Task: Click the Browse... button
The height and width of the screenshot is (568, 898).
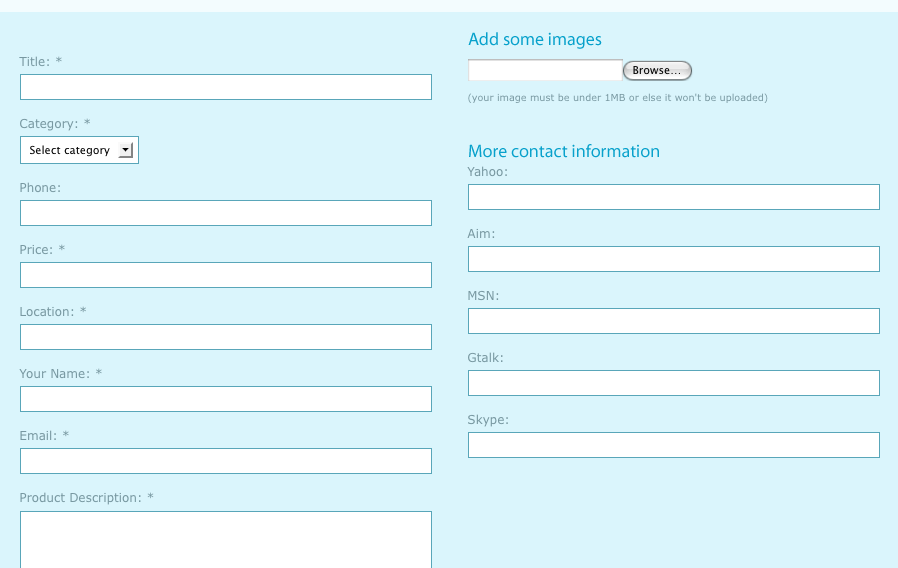Action: [657, 70]
